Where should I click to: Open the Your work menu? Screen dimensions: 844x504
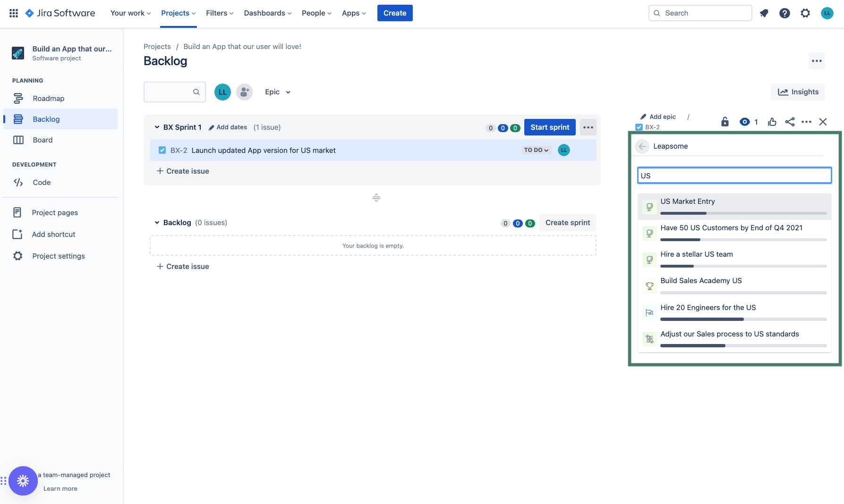[130, 13]
